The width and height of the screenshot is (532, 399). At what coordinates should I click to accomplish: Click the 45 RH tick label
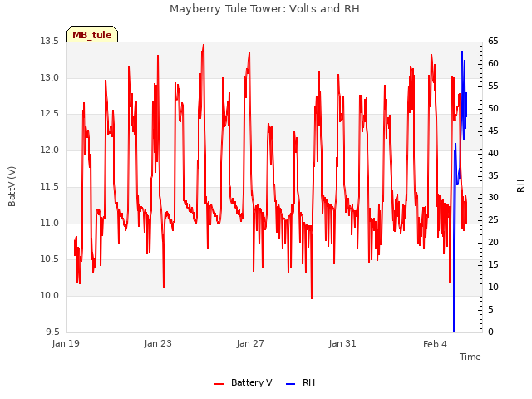coord(493,131)
